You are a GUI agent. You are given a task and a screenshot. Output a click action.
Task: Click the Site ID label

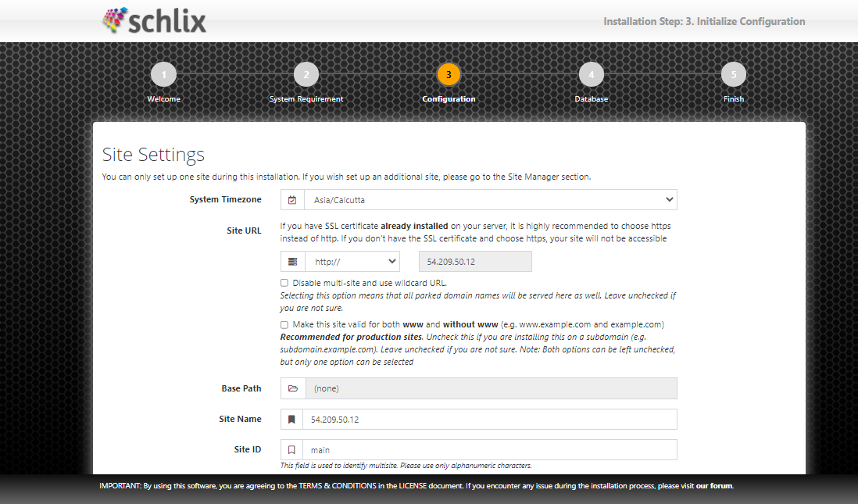click(248, 450)
